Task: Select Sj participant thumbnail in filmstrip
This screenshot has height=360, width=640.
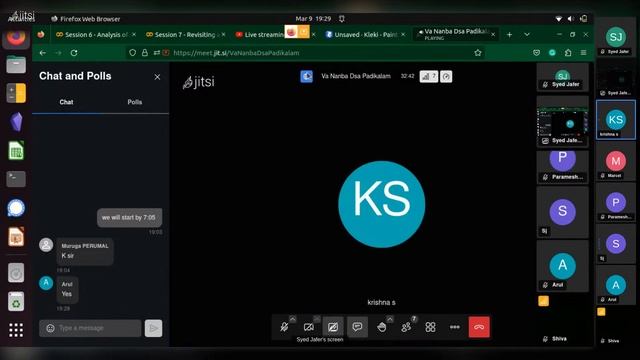Action: pos(562,213)
